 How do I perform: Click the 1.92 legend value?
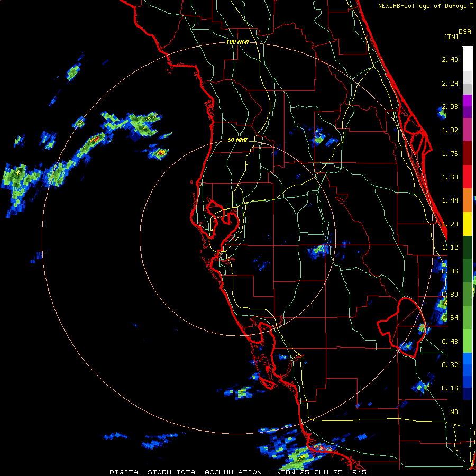[x=450, y=130]
